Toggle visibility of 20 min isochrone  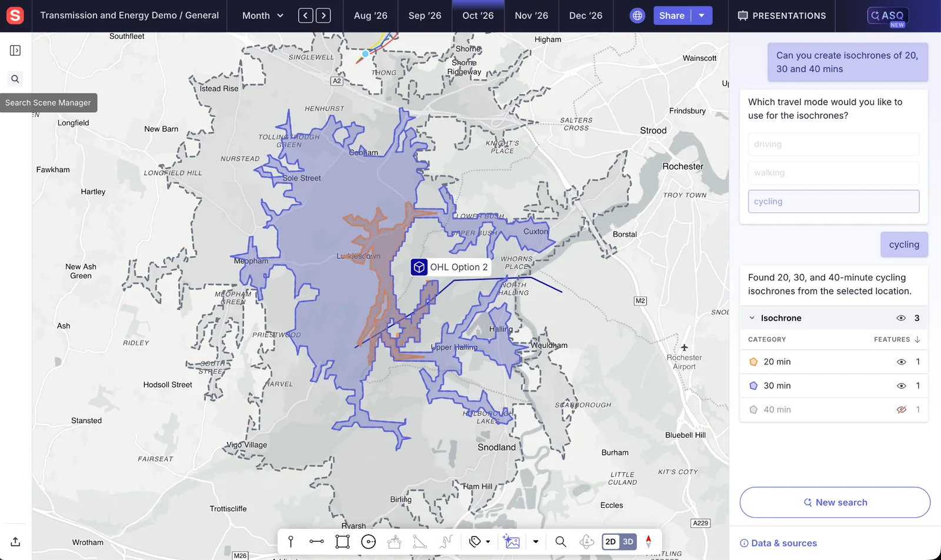coord(901,362)
